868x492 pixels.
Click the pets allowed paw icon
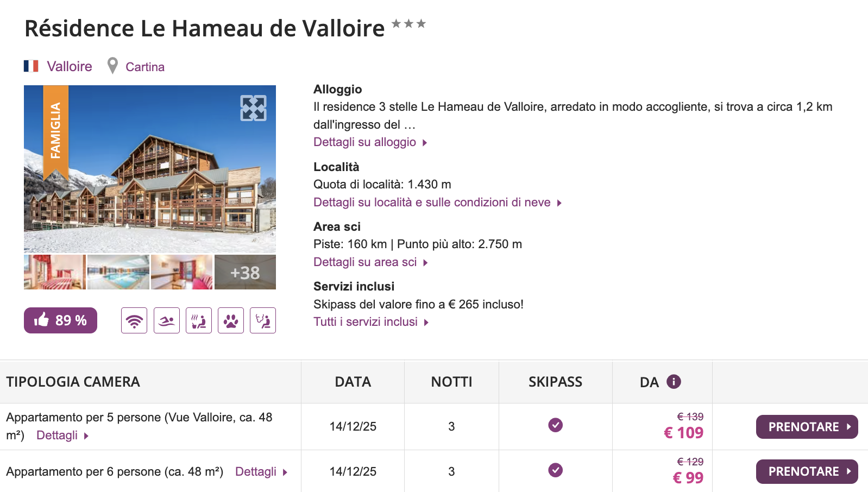pos(231,320)
